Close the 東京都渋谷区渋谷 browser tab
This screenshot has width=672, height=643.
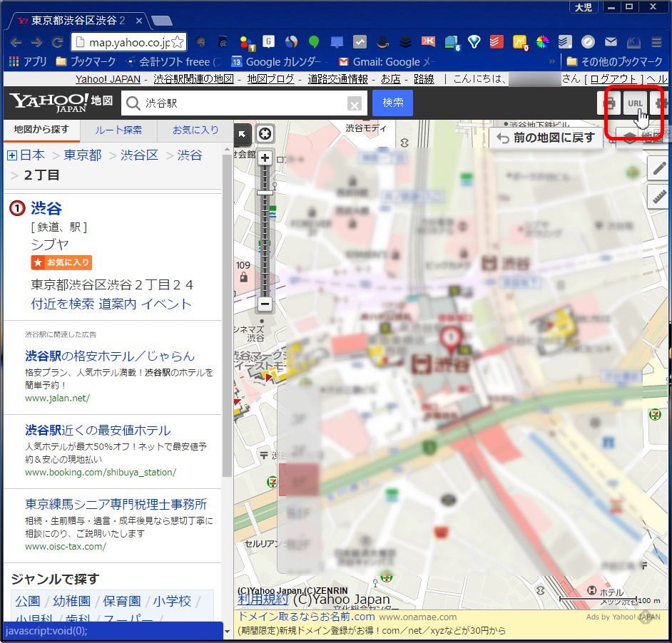tap(139, 21)
